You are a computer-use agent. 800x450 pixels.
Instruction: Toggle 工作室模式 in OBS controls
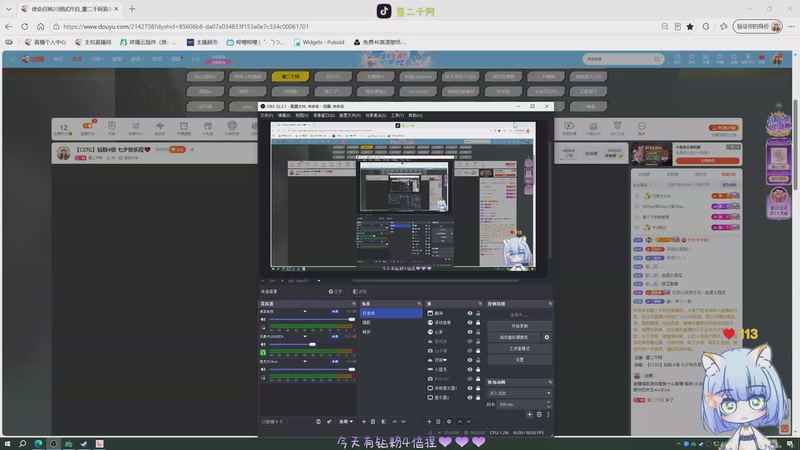[519, 348]
